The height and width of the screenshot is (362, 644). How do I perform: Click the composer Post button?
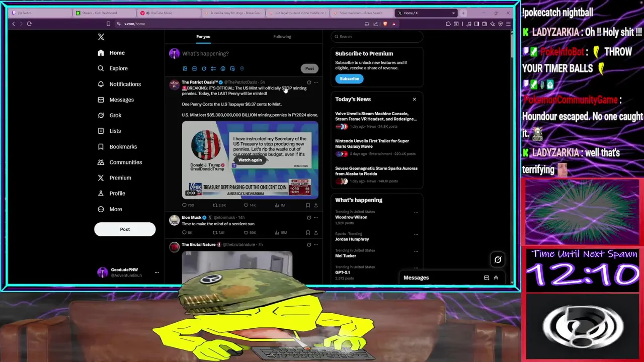coord(309,68)
